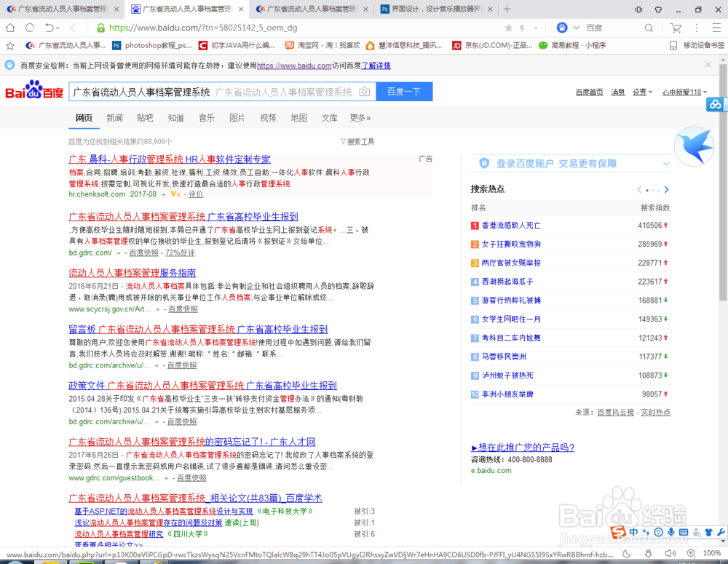Expand the 登录百度账户 panel chevron

point(666,164)
